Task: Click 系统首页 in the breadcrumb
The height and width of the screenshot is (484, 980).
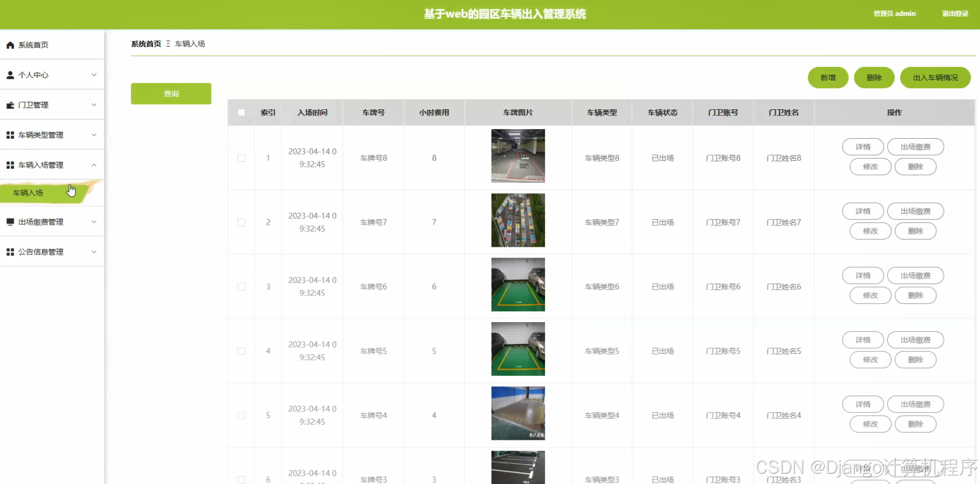Action: click(146, 44)
